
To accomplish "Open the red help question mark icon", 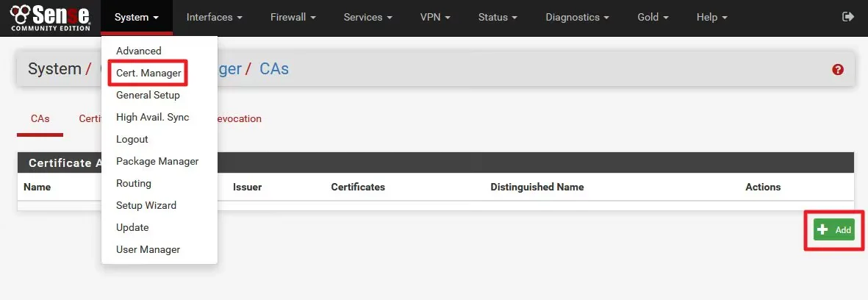I will point(838,70).
